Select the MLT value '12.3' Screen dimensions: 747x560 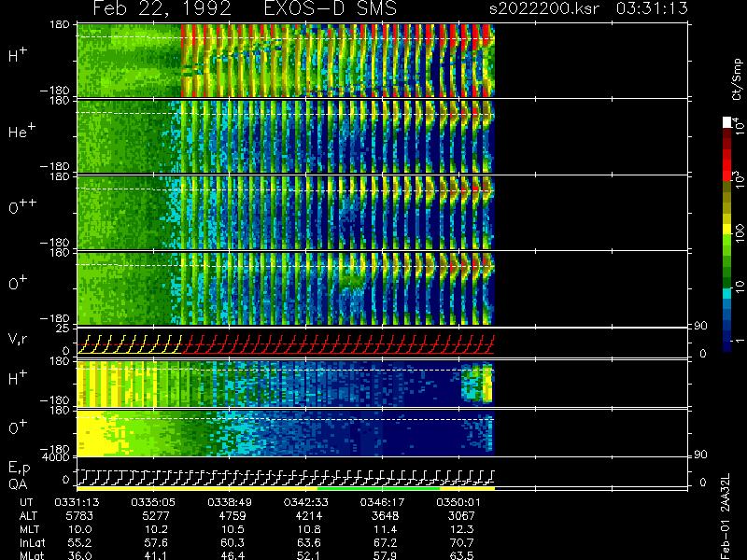[x=461, y=529]
